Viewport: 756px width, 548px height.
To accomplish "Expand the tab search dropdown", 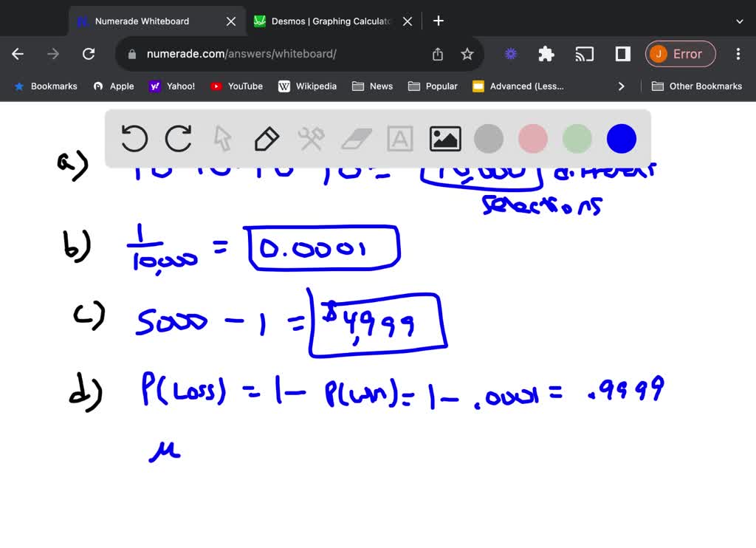I will pyautogui.click(x=740, y=21).
